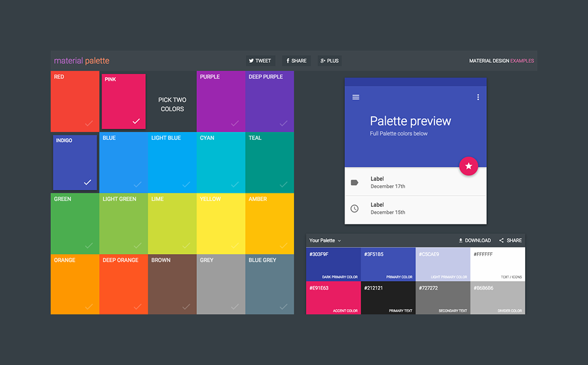Click the Twitter bird icon on Tweet button
Screen dimensions: 588x365
click(250, 61)
